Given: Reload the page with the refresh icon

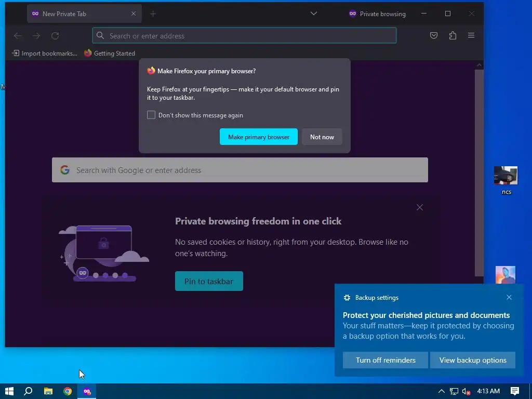Looking at the screenshot, I should click(x=55, y=36).
